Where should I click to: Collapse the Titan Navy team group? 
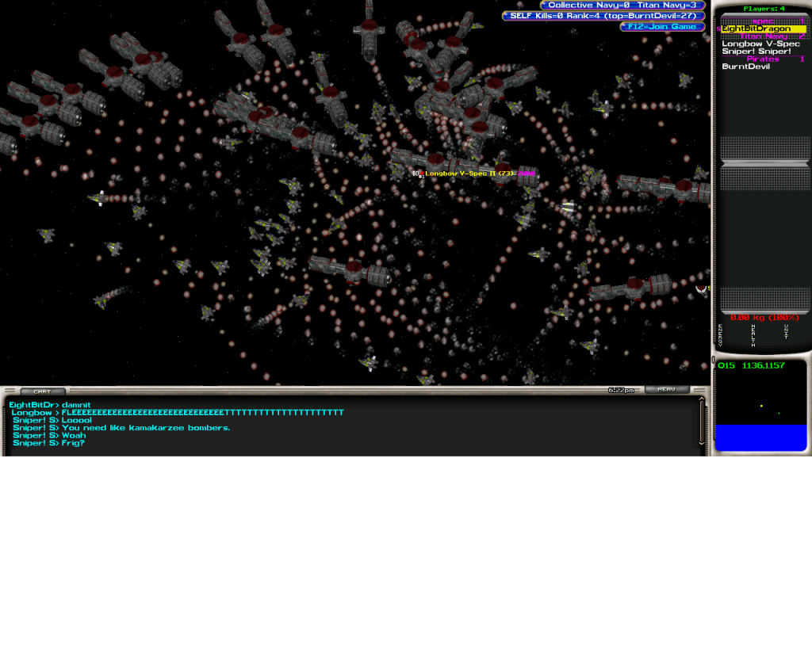click(763, 36)
